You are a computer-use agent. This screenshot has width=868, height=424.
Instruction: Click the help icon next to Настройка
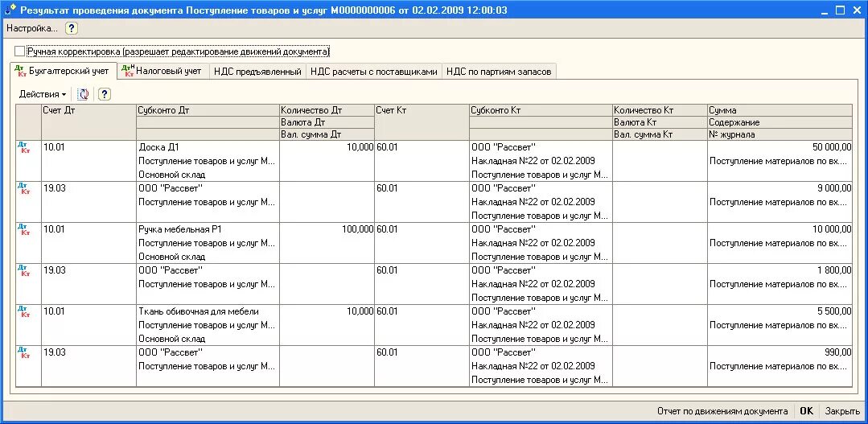click(72, 28)
